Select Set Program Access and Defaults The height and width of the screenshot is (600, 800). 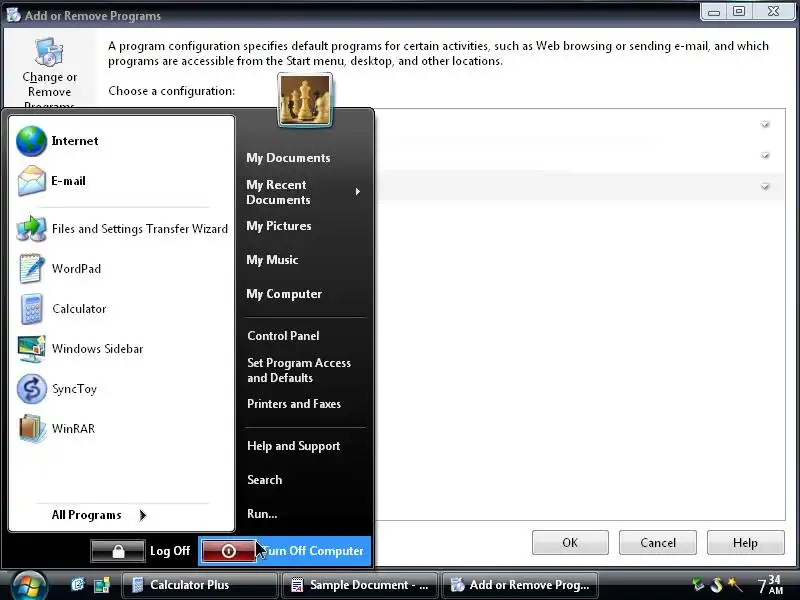[299, 370]
